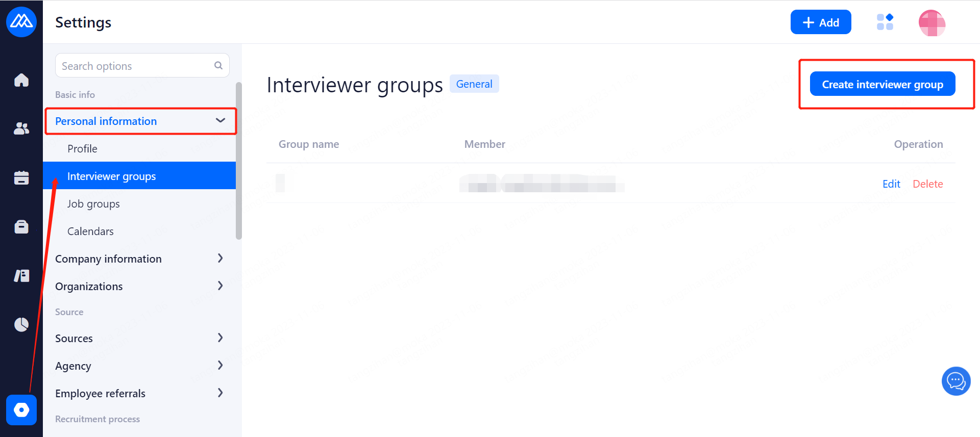
Task: Click the settings gear icon at bottom
Action: point(21,410)
